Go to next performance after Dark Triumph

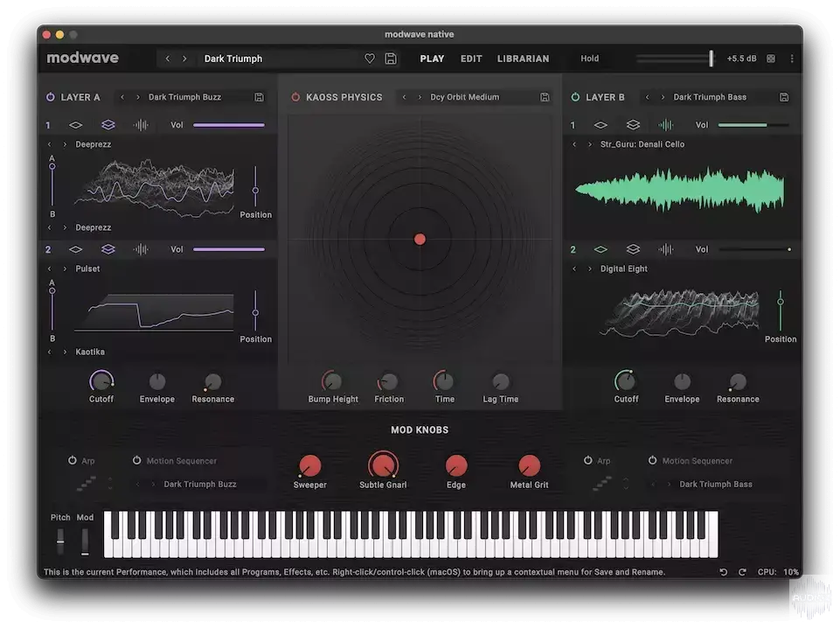184,59
